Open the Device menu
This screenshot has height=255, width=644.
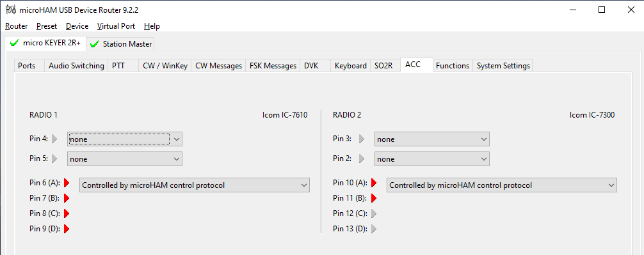click(77, 26)
